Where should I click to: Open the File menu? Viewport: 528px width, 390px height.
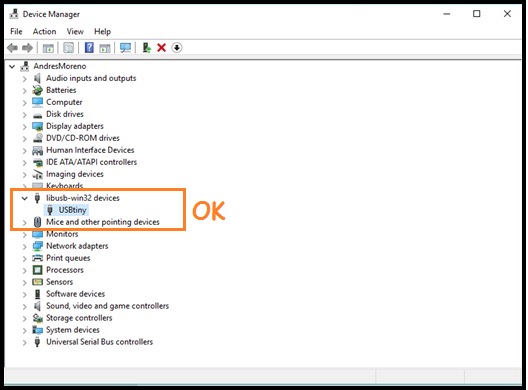(16, 32)
